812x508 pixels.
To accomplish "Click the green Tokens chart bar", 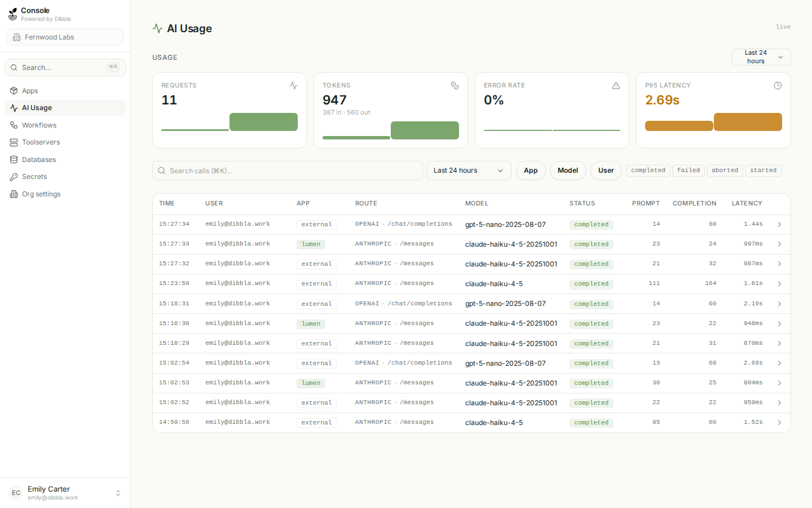I will pos(425,130).
